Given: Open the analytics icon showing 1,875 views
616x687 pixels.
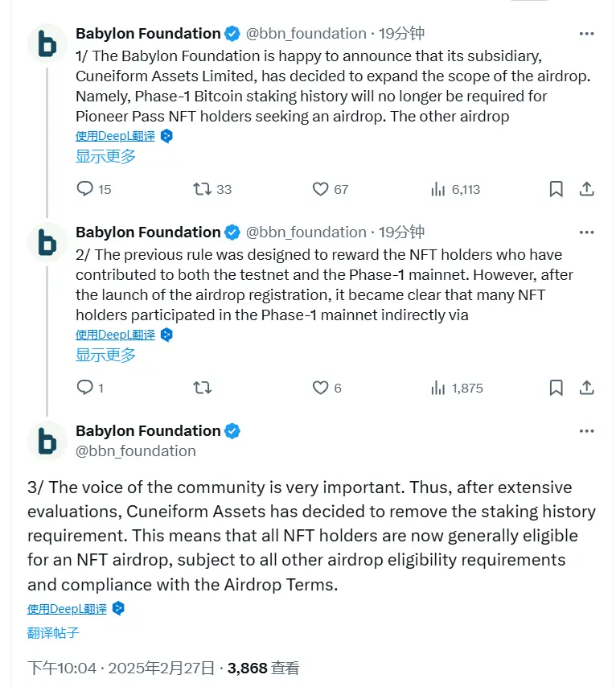Looking at the screenshot, I should [437, 387].
